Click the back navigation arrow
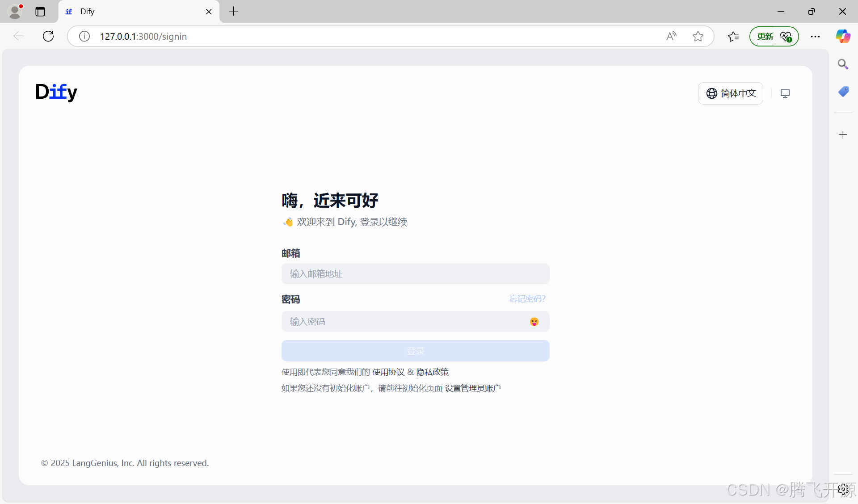Image resolution: width=858 pixels, height=504 pixels. point(18,36)
